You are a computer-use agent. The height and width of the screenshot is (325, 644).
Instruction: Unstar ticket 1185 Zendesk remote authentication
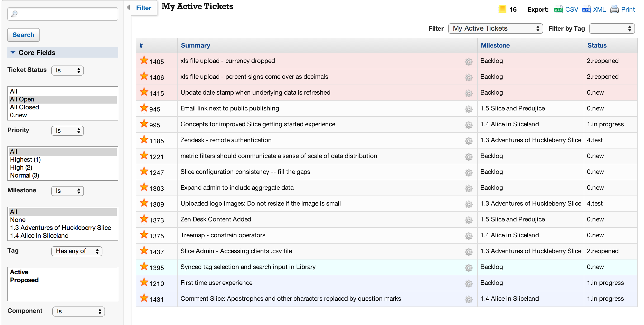click(x=144, y=140)
